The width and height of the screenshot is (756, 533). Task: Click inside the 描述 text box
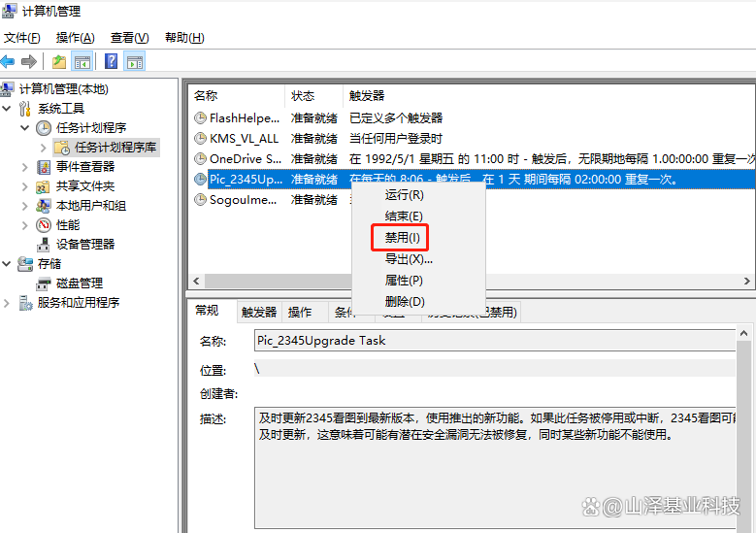(x=496, y=468)
